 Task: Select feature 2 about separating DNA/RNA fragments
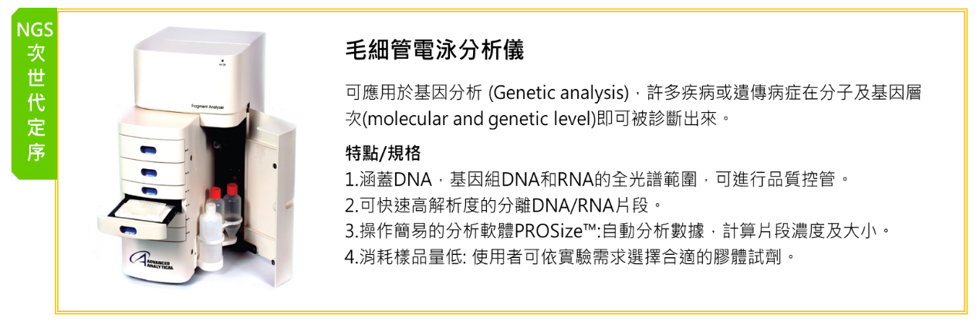[x=504, y=205]
